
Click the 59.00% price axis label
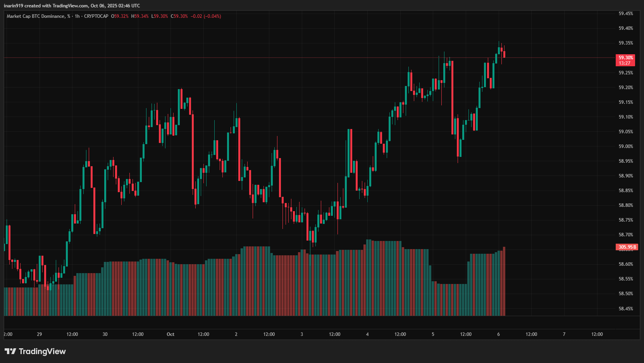625,146
